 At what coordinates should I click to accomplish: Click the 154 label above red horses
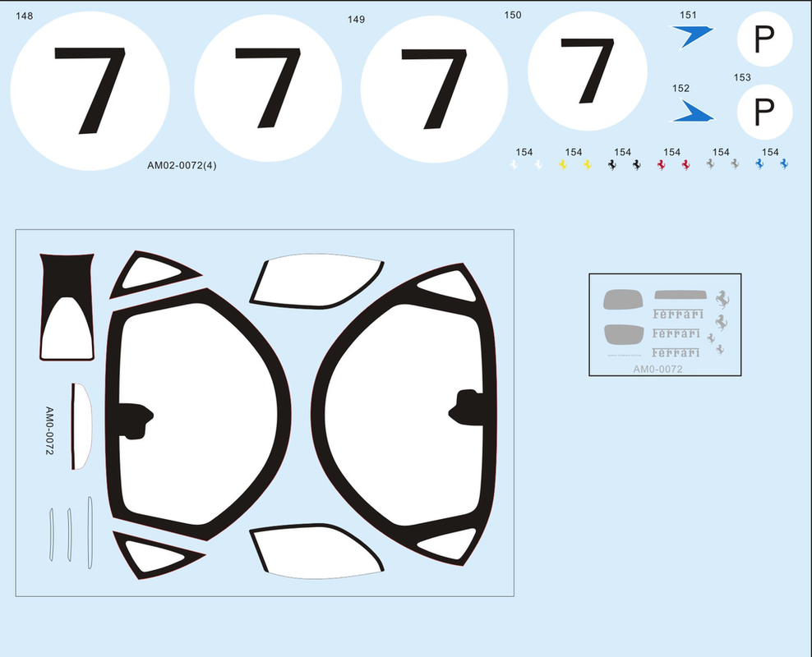click(671, 152)
